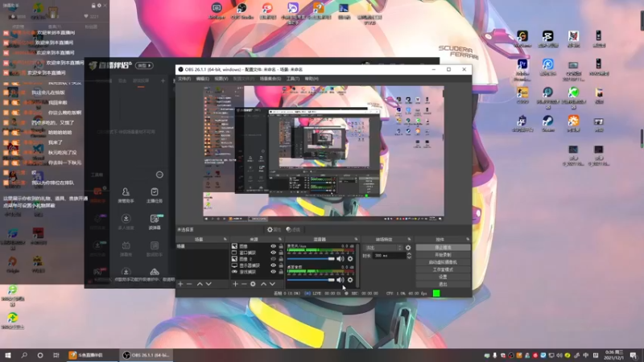
Task: Move the scene down in Scenes panel
Action: 208,284
